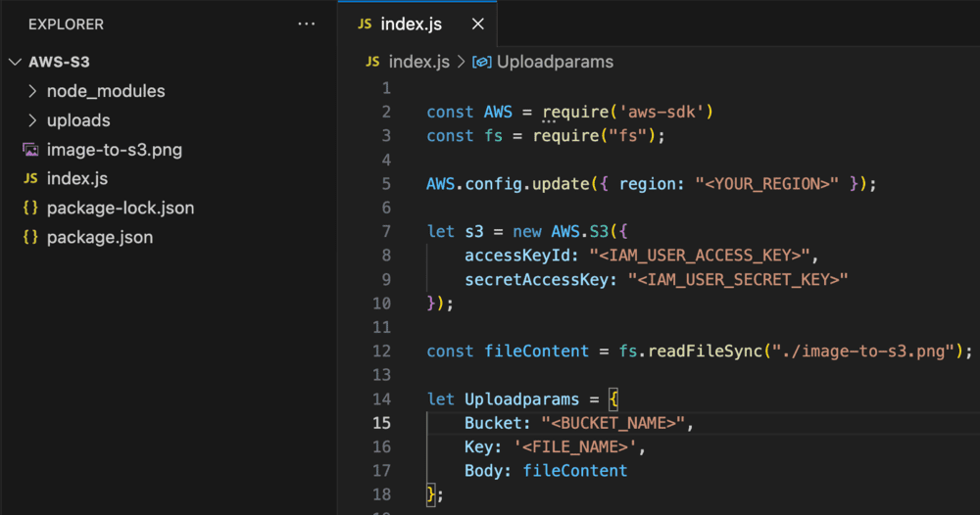Image resolution: width=980 pixels, height=515 pixels.
Task: Click the Uploadparams breadcrumb item
Action: tap(555, 62)
